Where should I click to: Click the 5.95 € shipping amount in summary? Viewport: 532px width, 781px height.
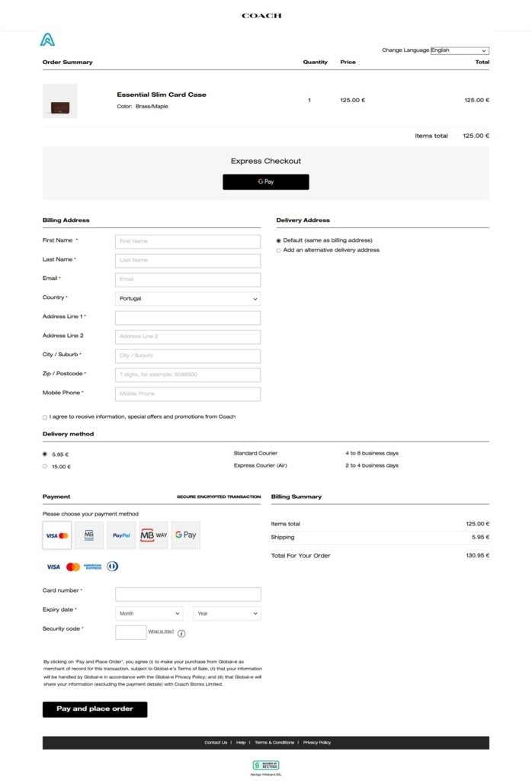point(480,538)
